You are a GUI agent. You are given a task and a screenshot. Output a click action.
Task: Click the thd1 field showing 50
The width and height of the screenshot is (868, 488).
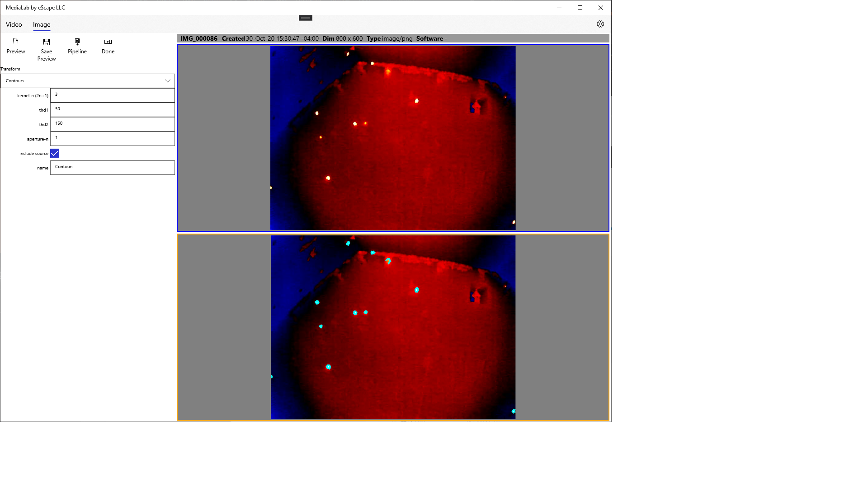(x=112, y=109)
